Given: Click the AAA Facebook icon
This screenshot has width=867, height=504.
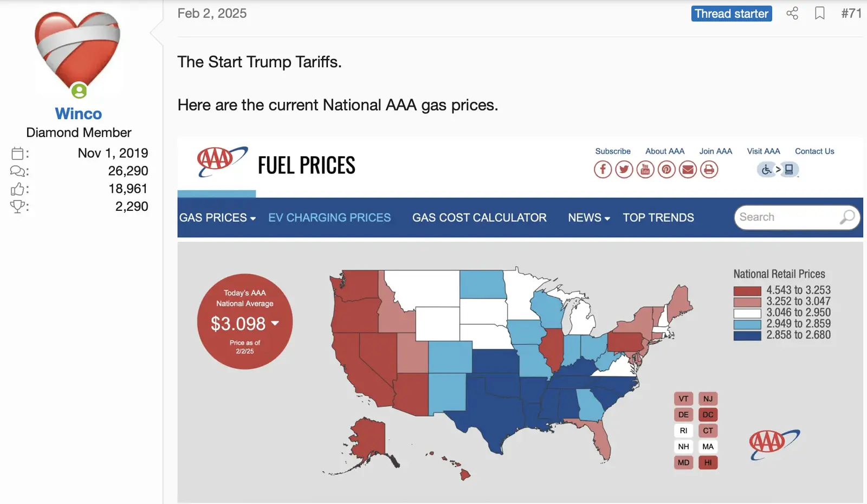Looking at the screenshot, I should (603, 170).
